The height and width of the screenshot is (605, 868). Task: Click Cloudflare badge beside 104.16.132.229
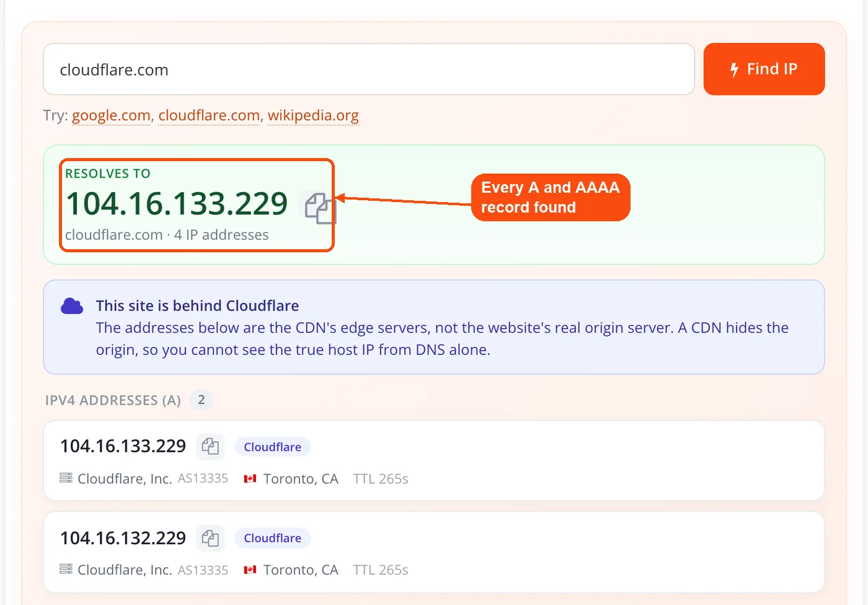pyautogui.click(x=272, y=538)
